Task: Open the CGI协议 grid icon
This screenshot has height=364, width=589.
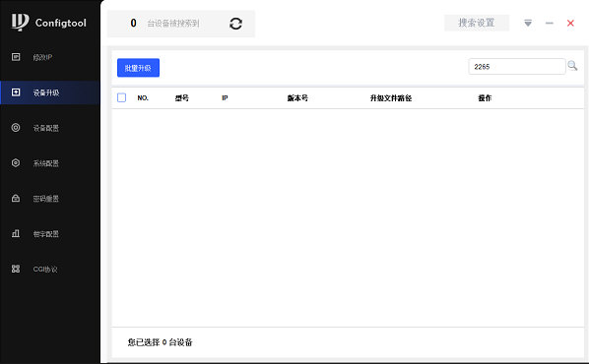Action: point(16,269)
